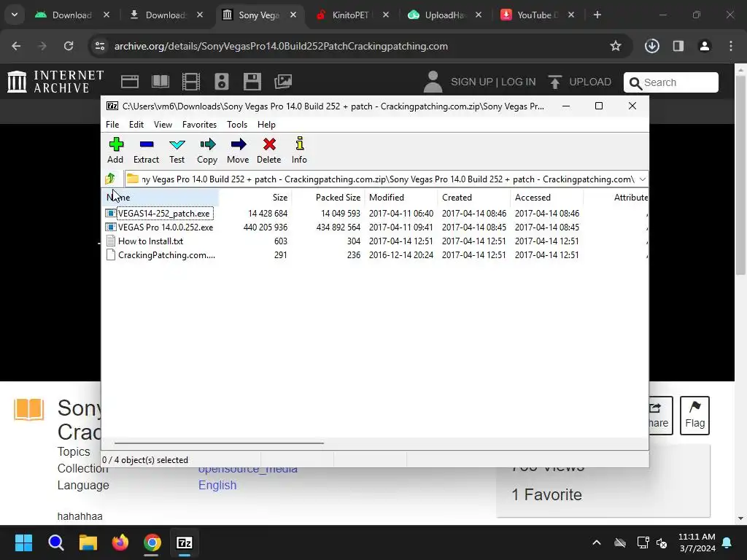747x560 pixels.
Task: Sort by Accessed column header
Action: (x=547, y=197)
